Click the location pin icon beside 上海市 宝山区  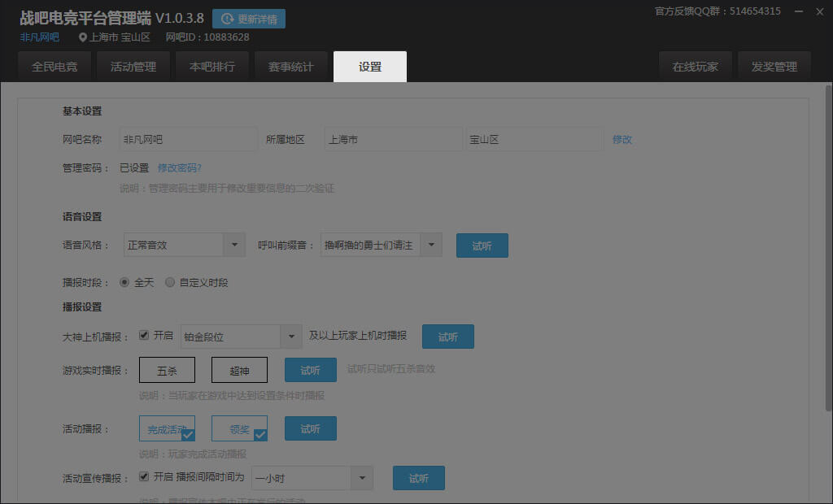(x=82, y=37)
